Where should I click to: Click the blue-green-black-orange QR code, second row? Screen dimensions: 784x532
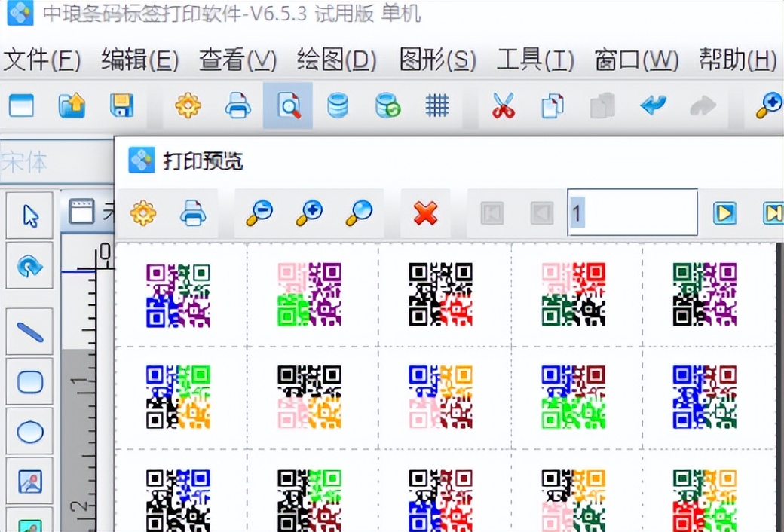click(x=178, y=396)
